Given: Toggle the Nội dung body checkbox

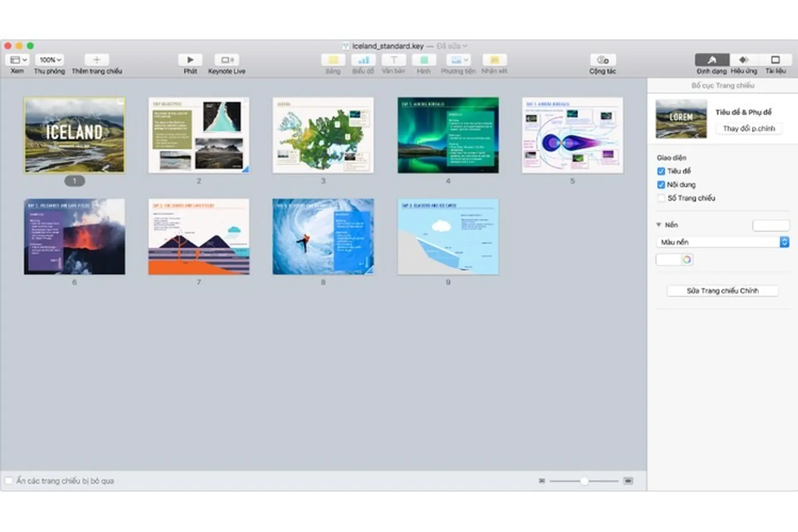Looking at the screenshot, I should coord(661,185).
